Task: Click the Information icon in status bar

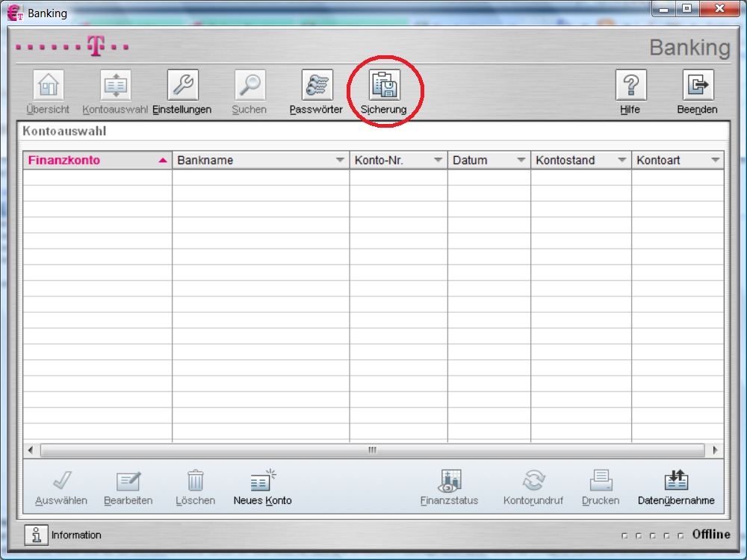Action: 36,535
